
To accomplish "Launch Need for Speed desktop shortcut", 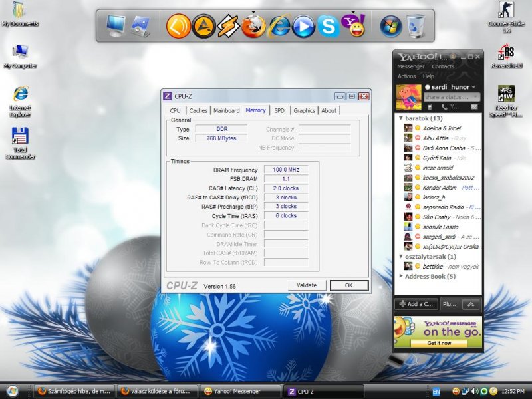I will [506, 102].
